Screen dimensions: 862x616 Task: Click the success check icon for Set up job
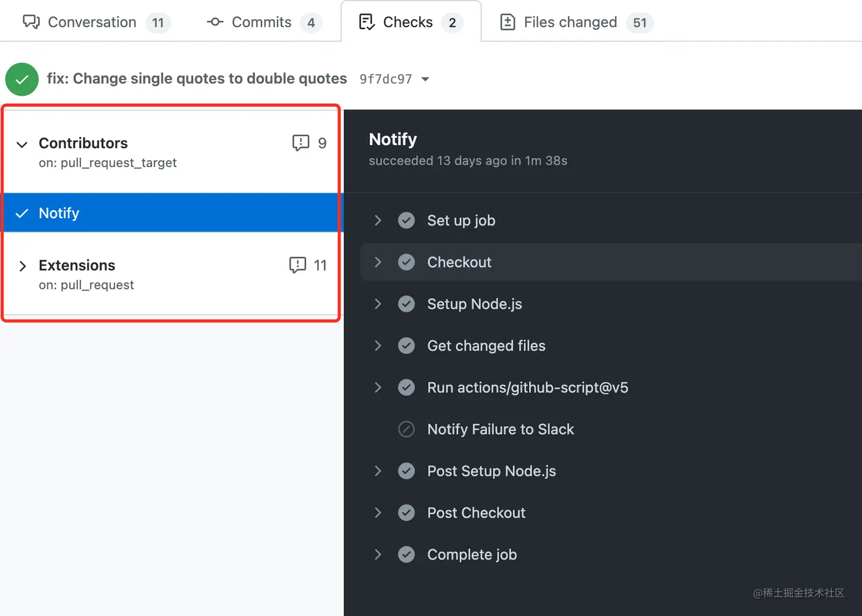[x=406, y=221]
